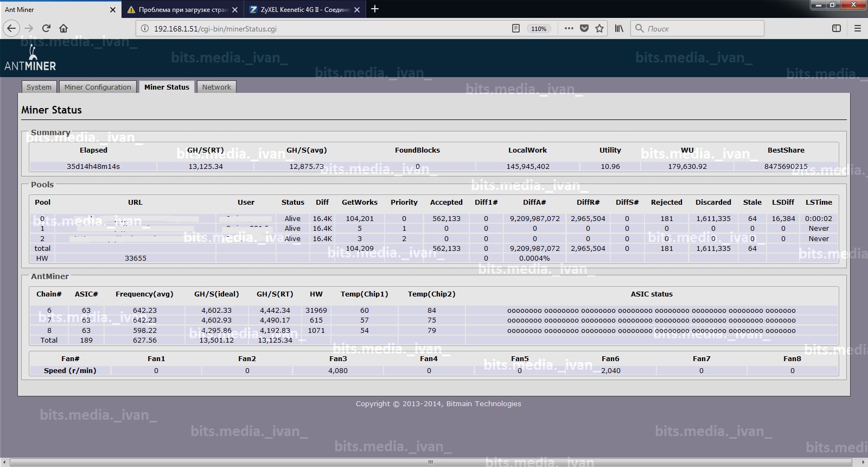Click the HW count 33655

(x=136, y=258)
